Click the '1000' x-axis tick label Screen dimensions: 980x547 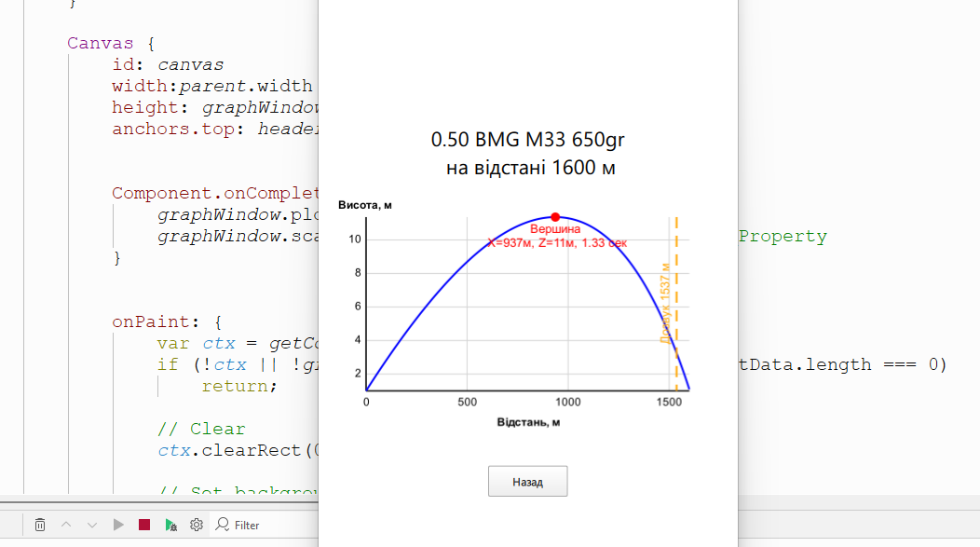click(x=568, y=402)
